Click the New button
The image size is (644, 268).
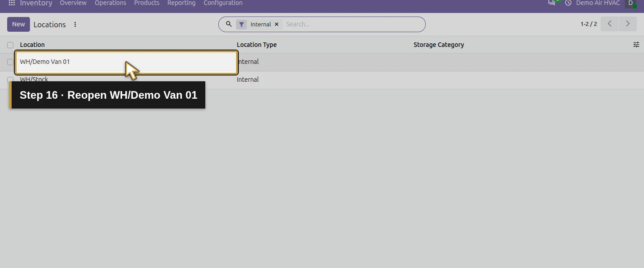[18, 25]
